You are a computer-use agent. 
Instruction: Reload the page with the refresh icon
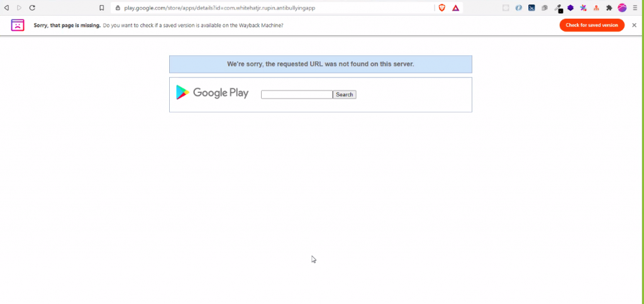pyautogui.click(x=32, y=8)
